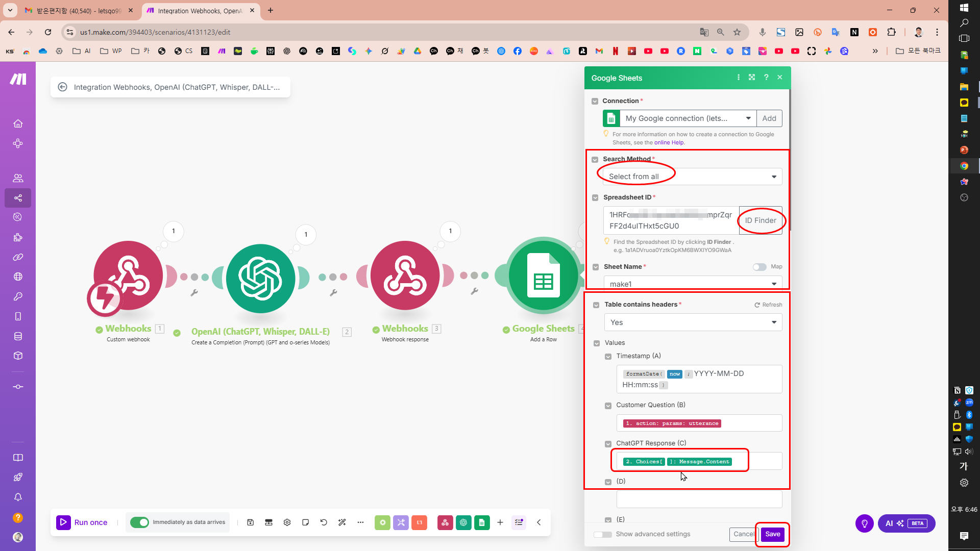
Task: Open the AI bookmarks folder
Action: pyautogui.click(x=82, y=51)
